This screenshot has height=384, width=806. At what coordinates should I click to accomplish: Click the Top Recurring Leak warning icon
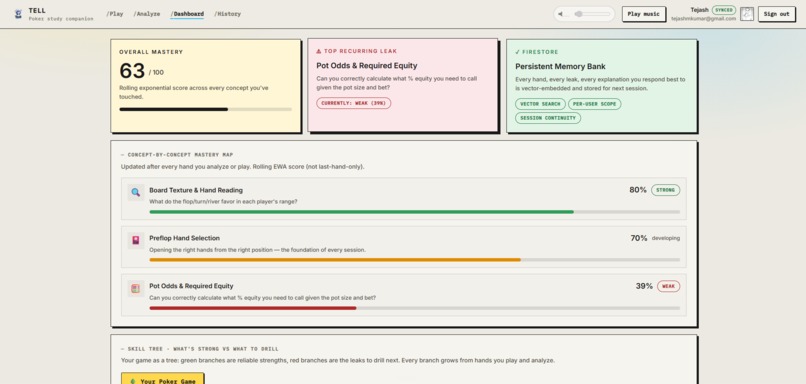(319, 51)
